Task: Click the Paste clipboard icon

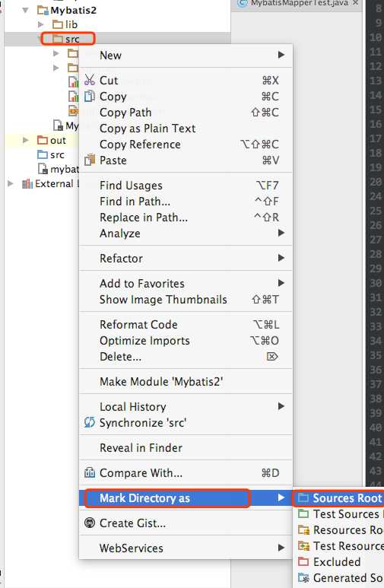Action: coord(90,161)
